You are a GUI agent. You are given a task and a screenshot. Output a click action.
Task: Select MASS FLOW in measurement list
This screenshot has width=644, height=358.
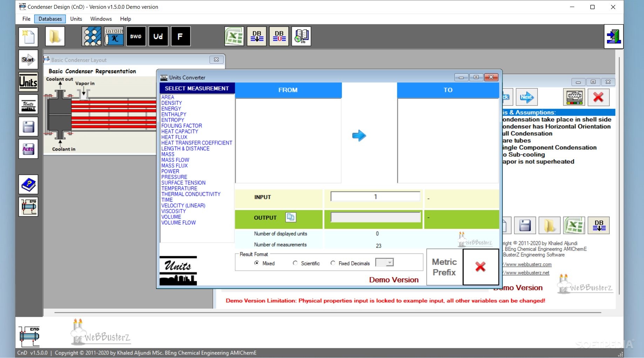click(175, 160)
